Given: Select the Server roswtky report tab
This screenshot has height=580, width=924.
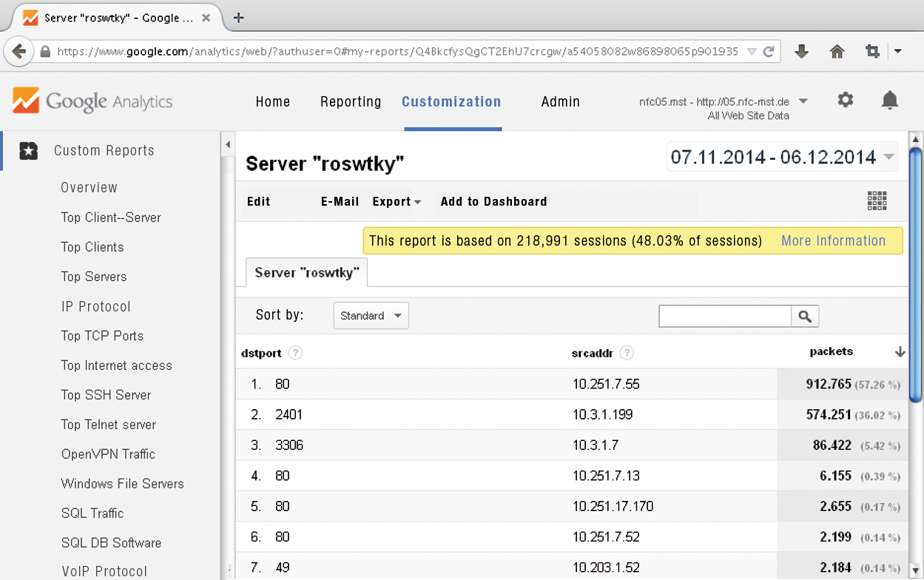Looking at the screenshot, I should tap(306, 272).
